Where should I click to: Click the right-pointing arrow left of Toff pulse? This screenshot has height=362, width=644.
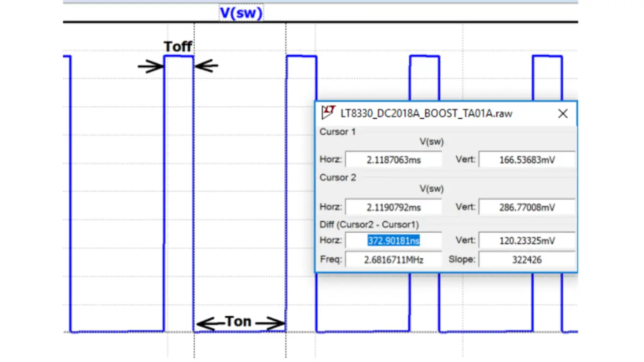[x=150, y=66]
